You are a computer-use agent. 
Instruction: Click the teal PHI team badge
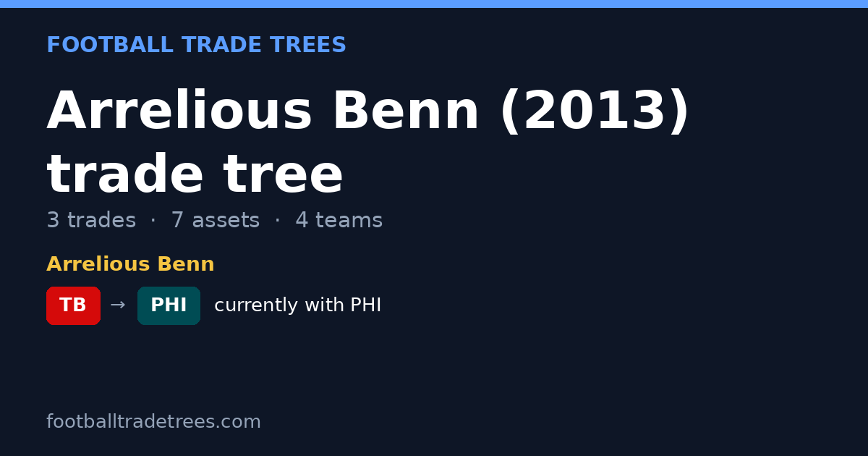169,305
